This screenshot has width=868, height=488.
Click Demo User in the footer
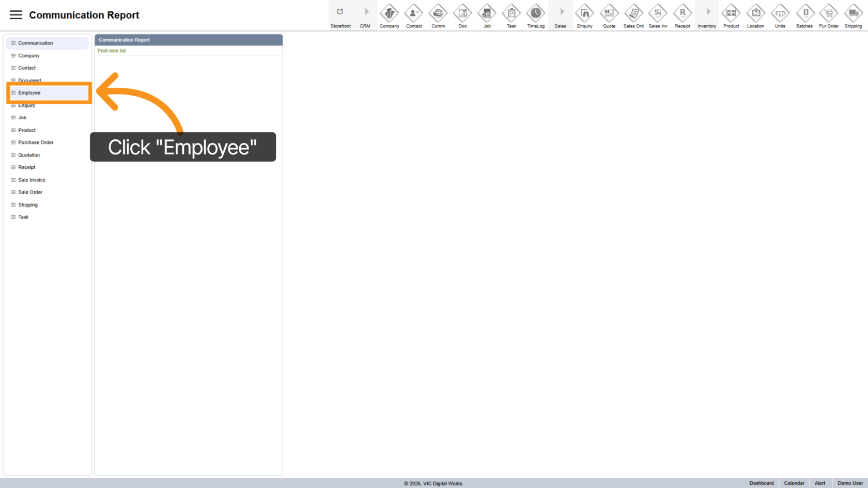(x=850, y=483)
